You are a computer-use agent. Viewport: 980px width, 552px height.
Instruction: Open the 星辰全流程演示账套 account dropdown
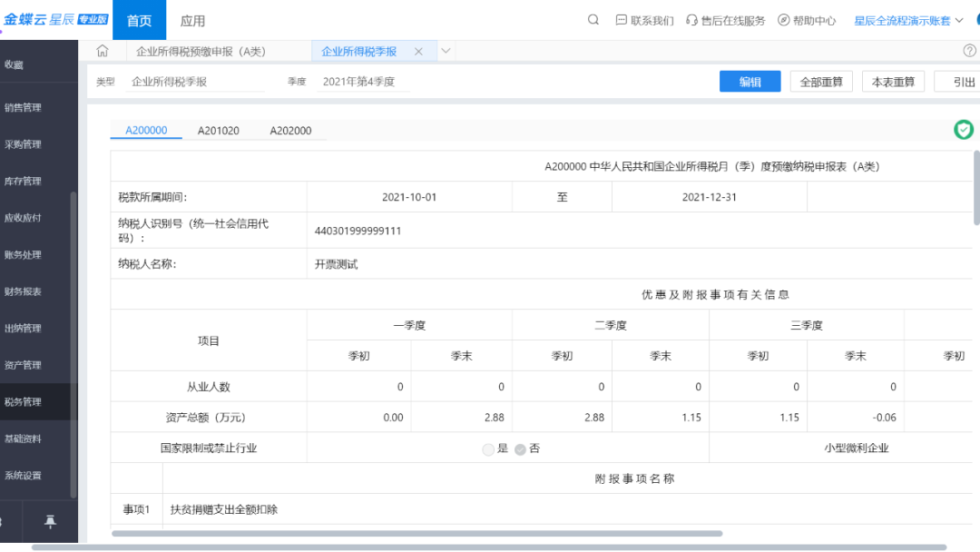click(908, 20)
